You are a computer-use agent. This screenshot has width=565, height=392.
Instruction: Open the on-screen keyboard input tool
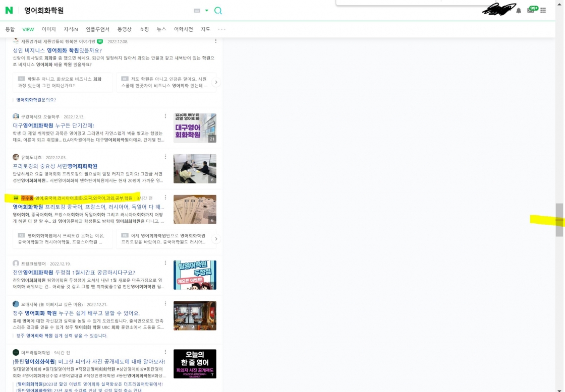tap(197, 11)
